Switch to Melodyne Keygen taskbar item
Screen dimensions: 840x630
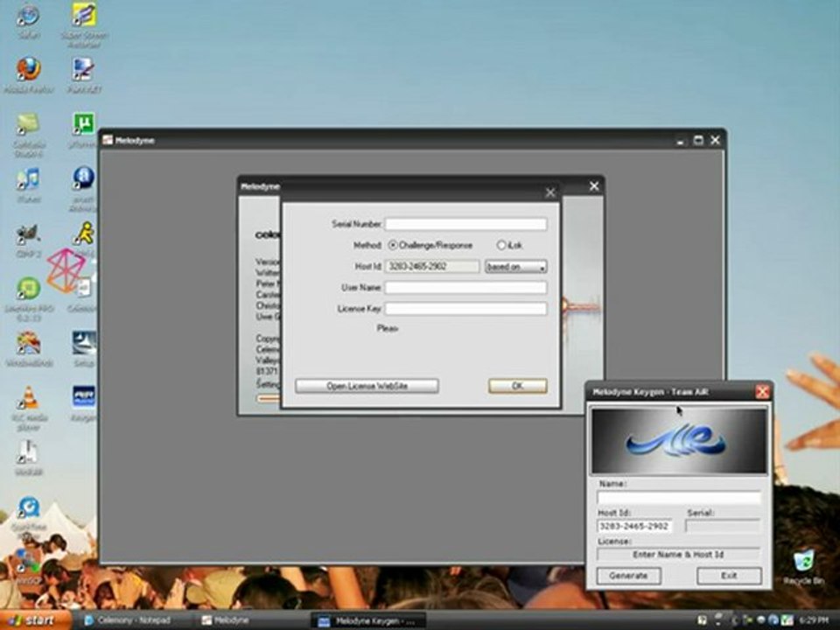pyautogui.click(x=368, y=621)
